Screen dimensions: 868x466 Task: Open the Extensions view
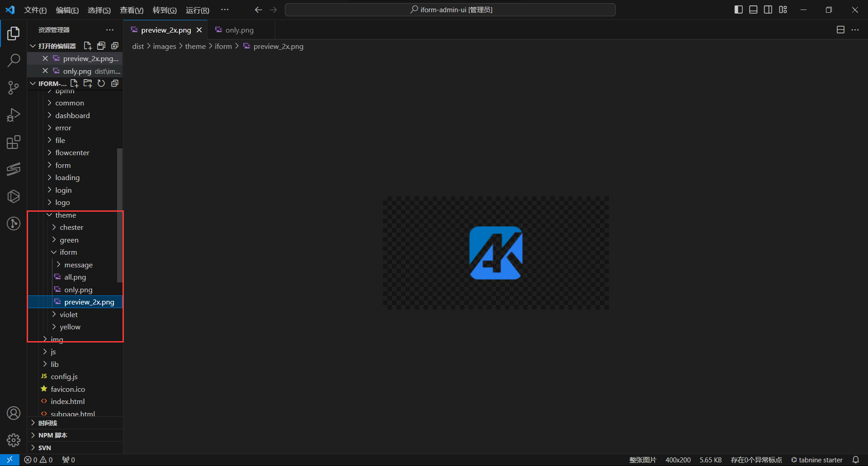point(14,142)
